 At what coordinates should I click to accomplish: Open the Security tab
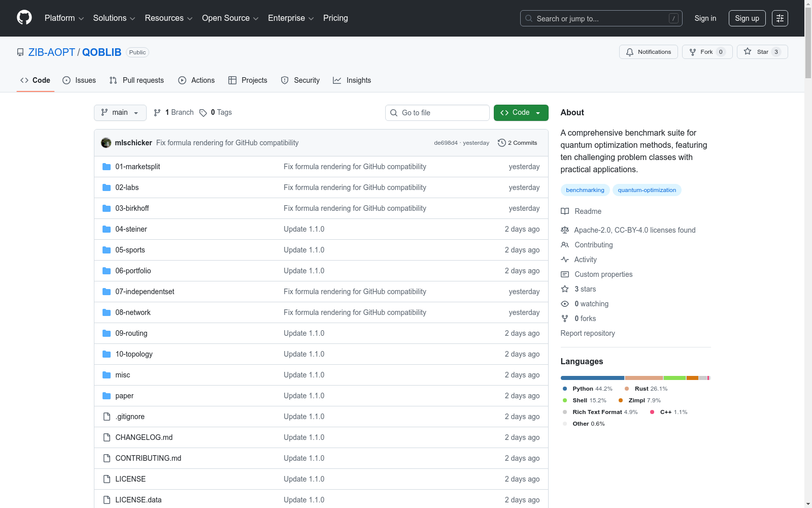[300, 80]
